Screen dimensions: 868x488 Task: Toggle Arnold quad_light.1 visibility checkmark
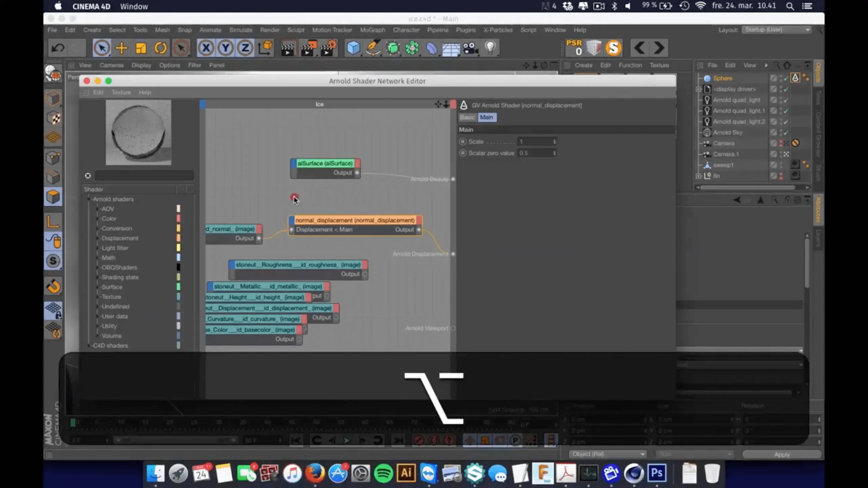point(786,111)
